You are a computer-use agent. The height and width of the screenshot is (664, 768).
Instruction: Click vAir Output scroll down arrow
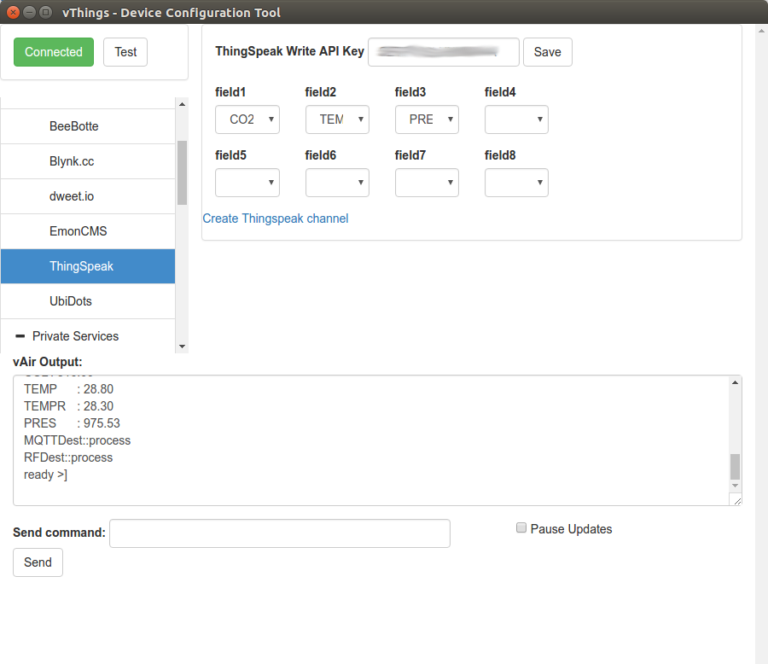click(735, 485)
